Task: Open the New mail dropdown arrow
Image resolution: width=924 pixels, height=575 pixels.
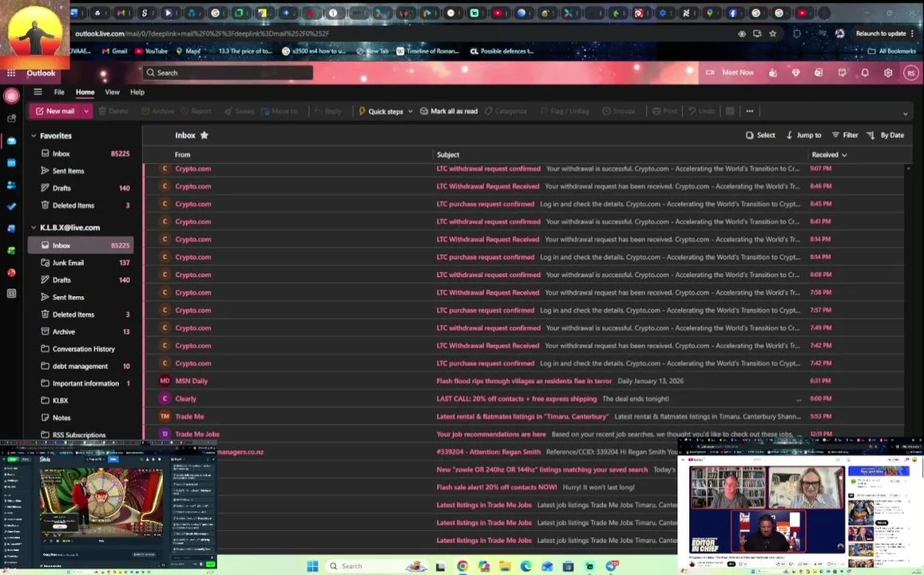Action: point(86,111)
